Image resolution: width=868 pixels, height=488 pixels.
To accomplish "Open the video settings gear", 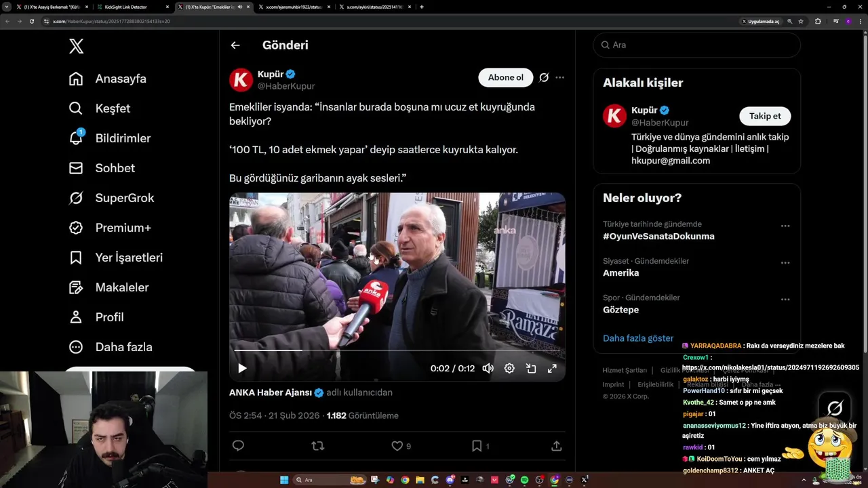I will (509, 369).
